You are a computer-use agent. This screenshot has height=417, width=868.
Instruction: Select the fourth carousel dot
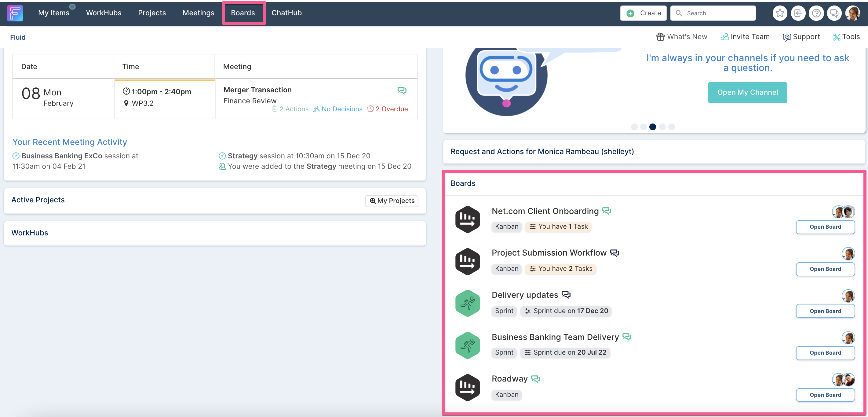click(662, 127)
